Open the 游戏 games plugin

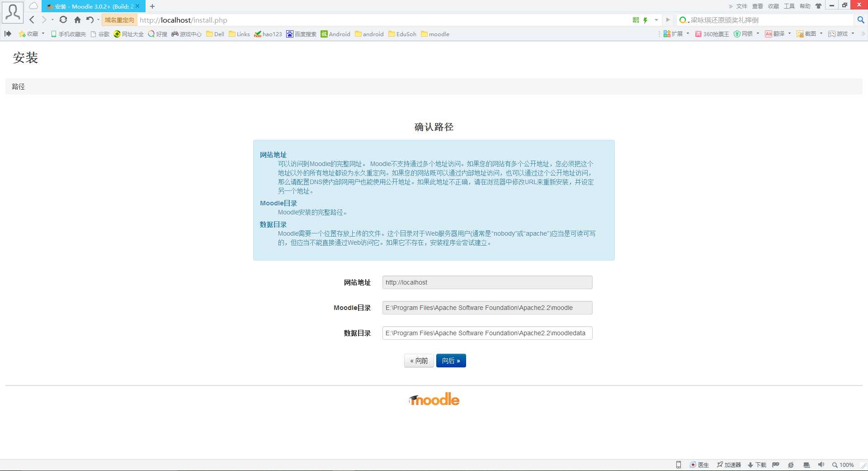pyautogui.click(x=838, y=34)
